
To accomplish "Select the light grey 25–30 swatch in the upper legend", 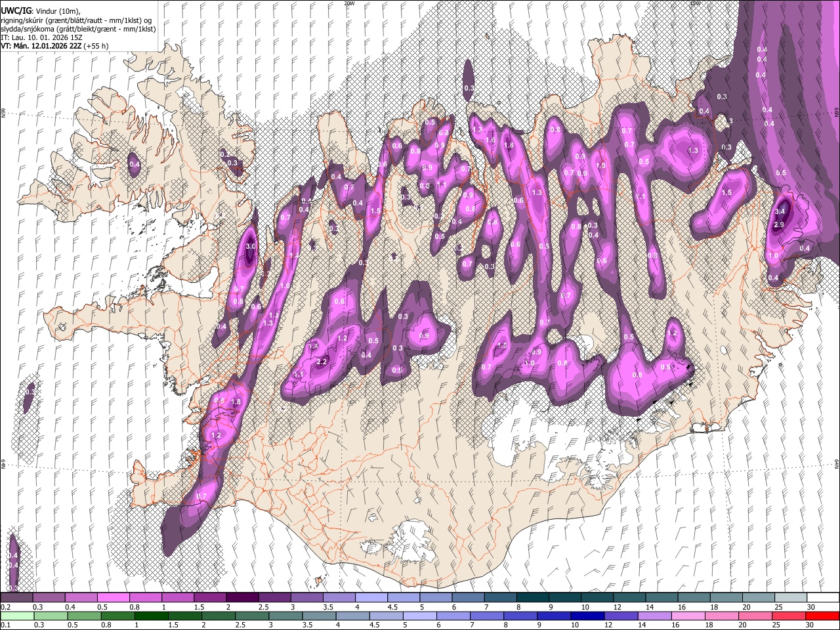I will [x=791, y=598].
